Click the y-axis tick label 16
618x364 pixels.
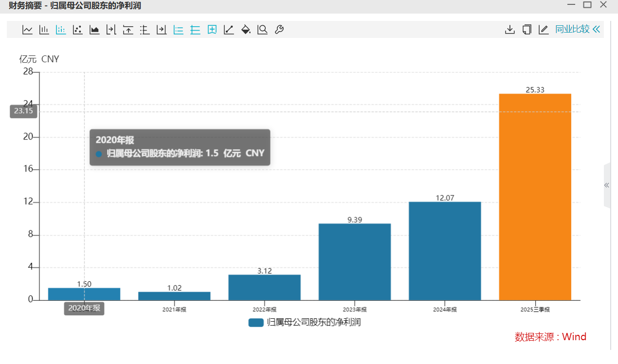pyautogui.click(x=28, y=169)
